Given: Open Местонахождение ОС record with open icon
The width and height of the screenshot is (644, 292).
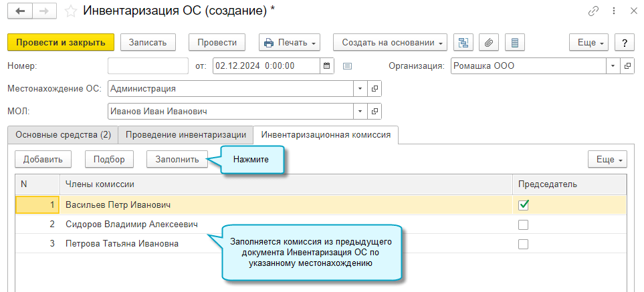Looking at the screenshot, I should tap(374, 88).
